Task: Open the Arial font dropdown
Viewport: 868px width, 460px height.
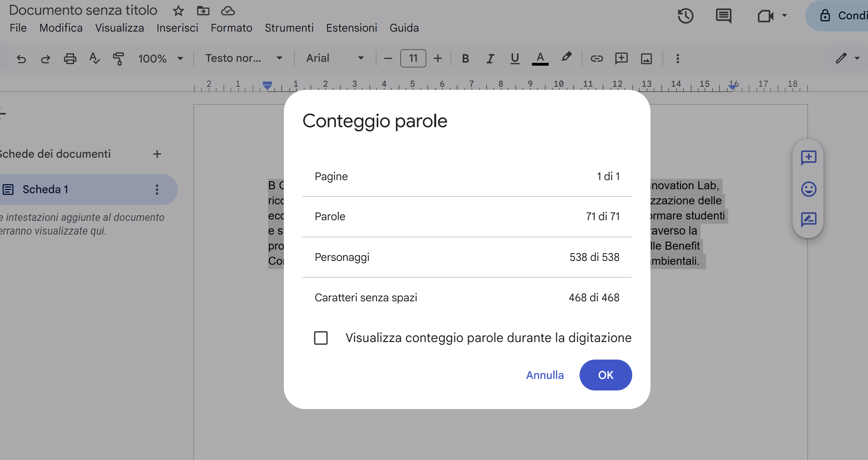Action: [334, 58]
